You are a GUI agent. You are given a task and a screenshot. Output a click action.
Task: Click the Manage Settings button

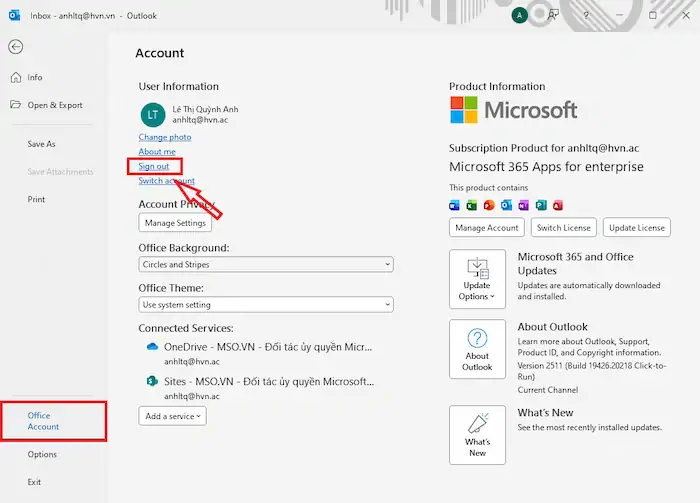(175, 223)
